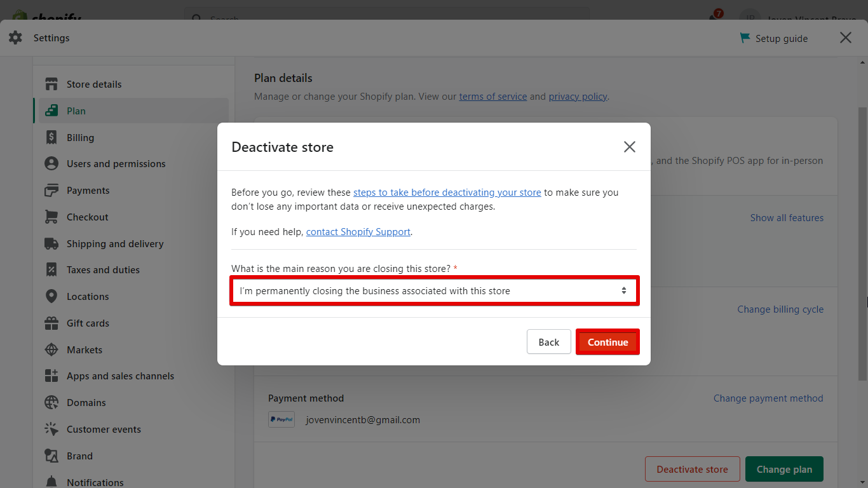868x488 pixels.
Task: Click Change payment method link
Action: (768, 398)
